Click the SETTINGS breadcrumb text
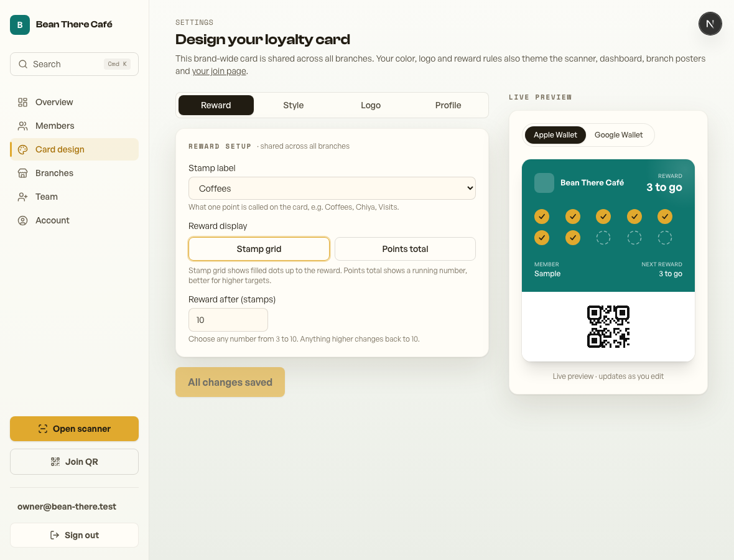 [x=194, y=22]
